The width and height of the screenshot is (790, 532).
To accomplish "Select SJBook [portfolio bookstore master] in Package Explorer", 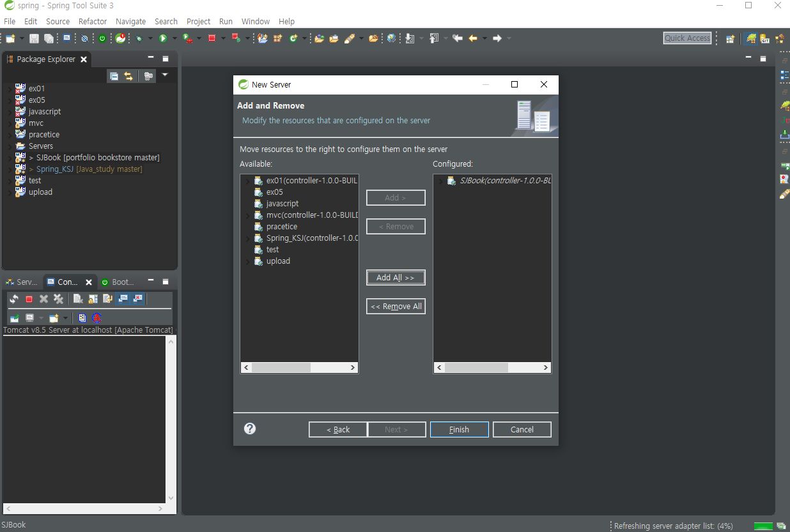I will tap(98, 157).
